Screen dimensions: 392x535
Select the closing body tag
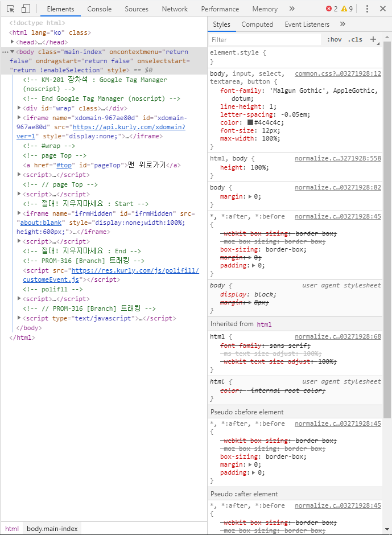[x=29, y=328]
